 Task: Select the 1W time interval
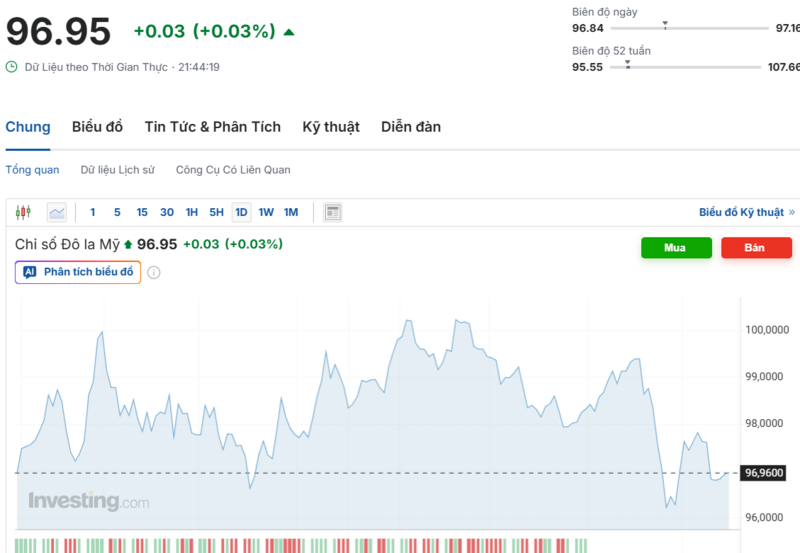[266, 212]
